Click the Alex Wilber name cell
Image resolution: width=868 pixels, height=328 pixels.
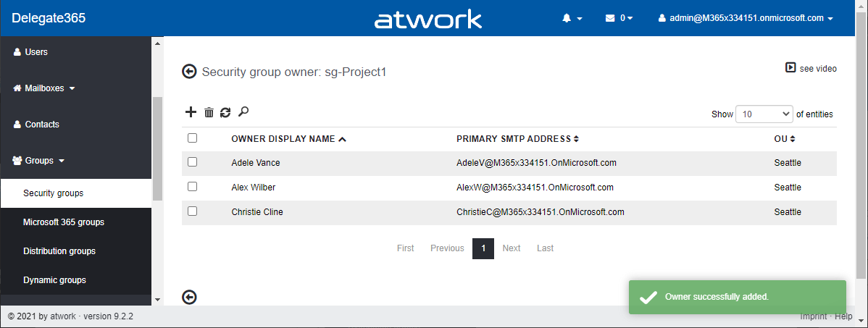[254, 187]
